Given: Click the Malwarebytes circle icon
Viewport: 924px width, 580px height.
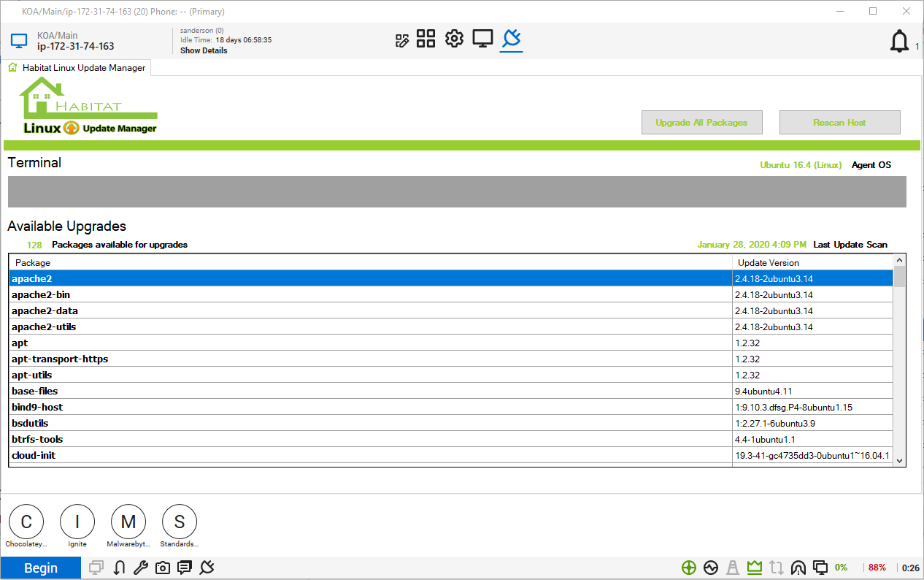Looking at the screenshot, I should click(128, 522).
